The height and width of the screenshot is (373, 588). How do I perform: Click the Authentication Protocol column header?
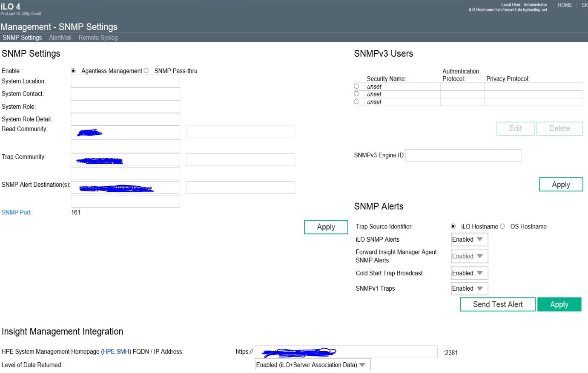pos(461,75)
